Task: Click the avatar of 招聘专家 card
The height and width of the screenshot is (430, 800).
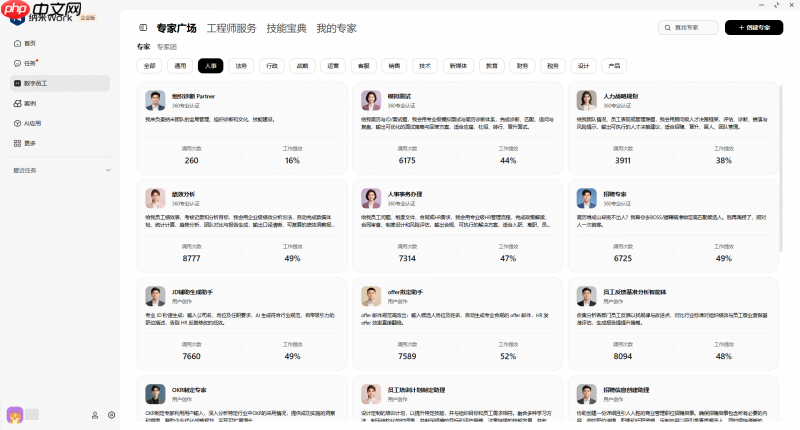Action: coord(587,198)
